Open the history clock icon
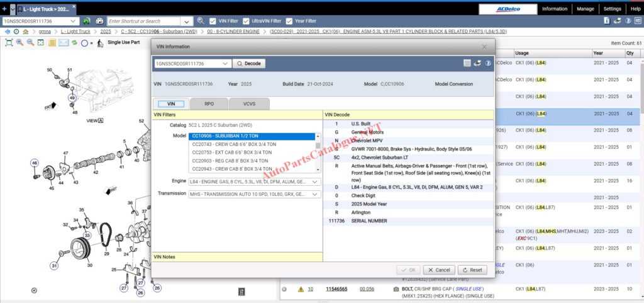The image size is (644, 303). click(x=16, y=31)
